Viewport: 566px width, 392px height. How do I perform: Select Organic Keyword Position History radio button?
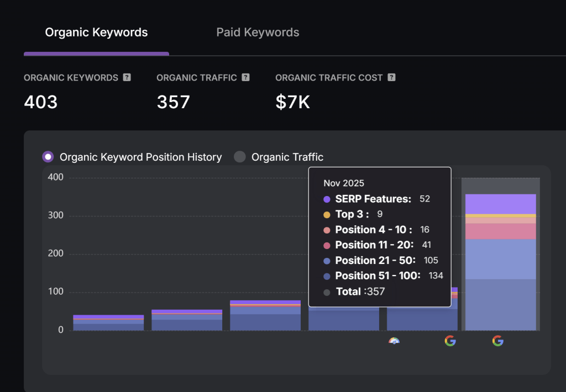coord(48,157)
